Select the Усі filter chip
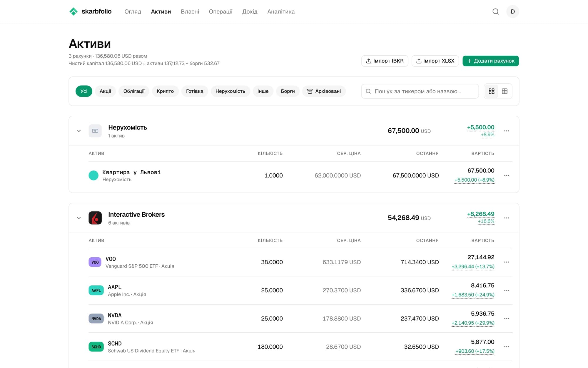The image size is (588, 368). click(x=84, y=91)
